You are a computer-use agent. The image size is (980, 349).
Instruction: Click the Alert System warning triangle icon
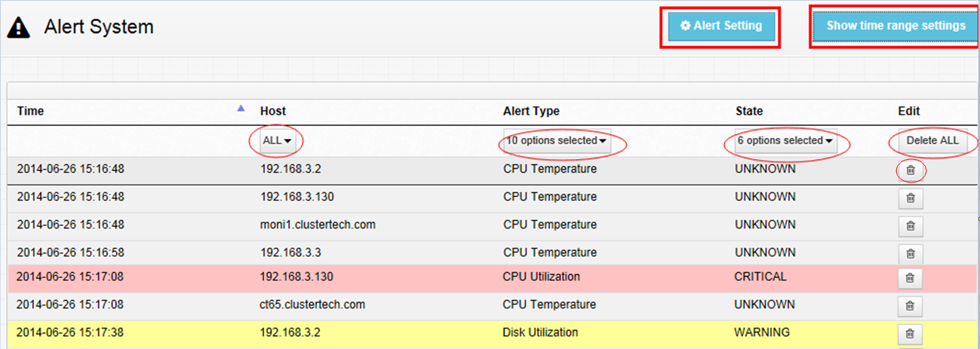click(x=18, y=28)
